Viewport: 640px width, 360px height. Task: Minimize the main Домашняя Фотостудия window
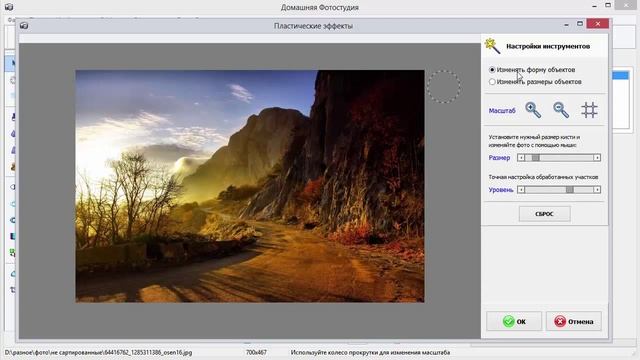coord(594,6)
